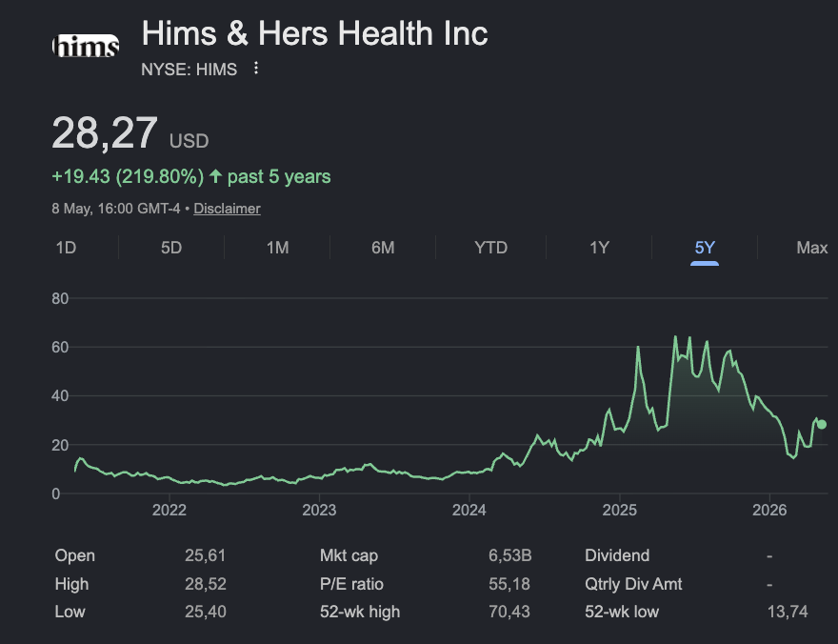Click the Mkt cap label
Viewport: 838px width, 644px height.
pyautogui.click(x=349, y=555)
